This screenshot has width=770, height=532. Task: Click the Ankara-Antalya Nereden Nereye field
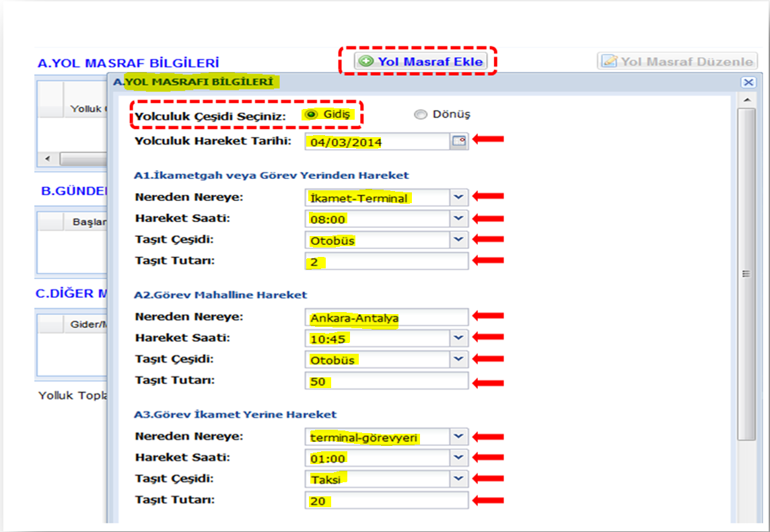pos(386,317)
